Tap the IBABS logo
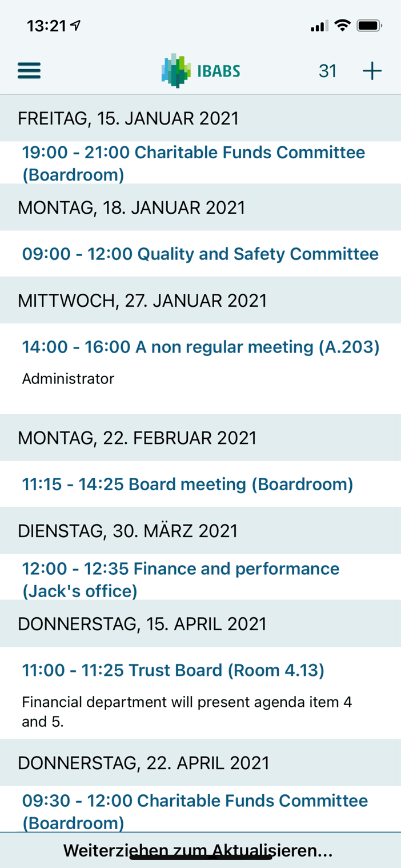Image resolution: width=401 pixels, height=868 pixels. (x=201, y=71)
